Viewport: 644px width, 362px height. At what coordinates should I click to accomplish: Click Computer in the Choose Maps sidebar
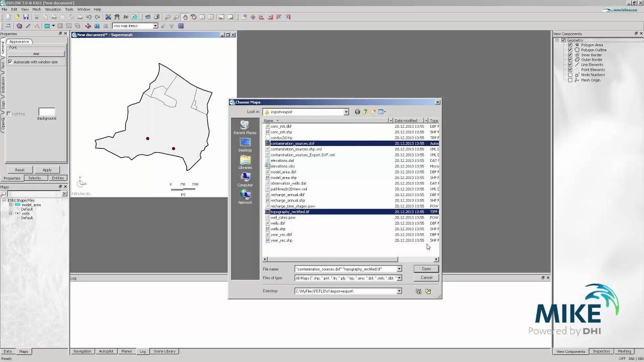(x=245, y=179)
